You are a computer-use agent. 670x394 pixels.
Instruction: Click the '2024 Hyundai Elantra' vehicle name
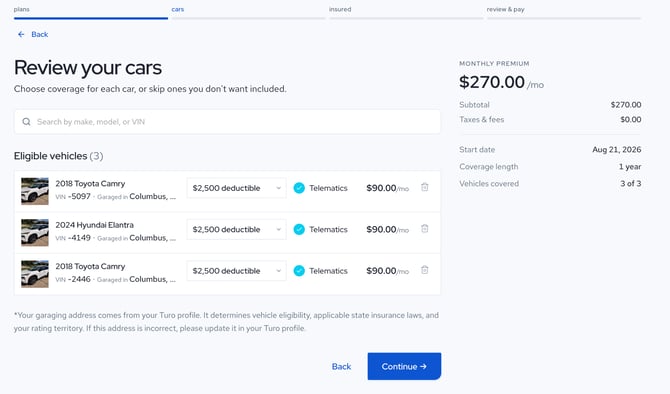click(x=94, y=225)
